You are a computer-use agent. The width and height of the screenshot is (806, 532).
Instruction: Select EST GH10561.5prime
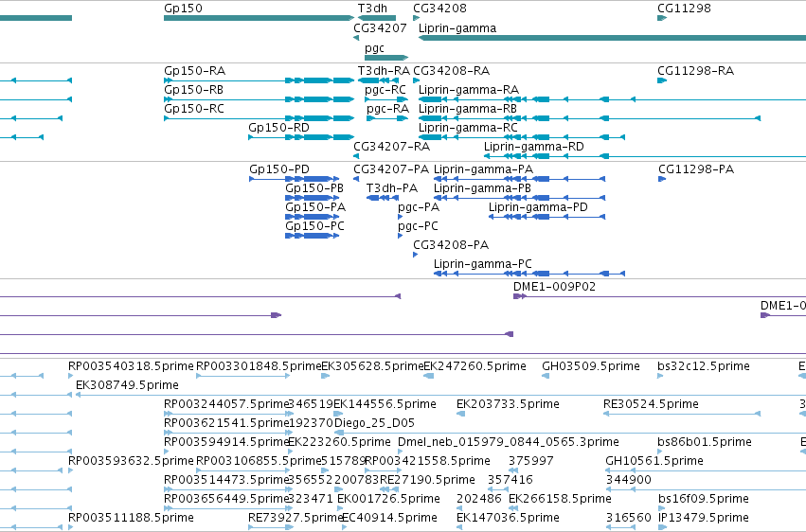tap(706, 470)
